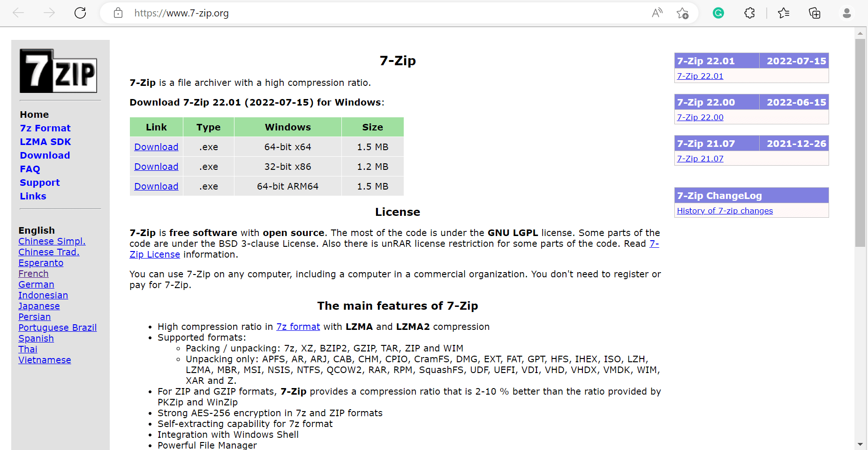868x450 pixels.
Task: Click the '2022-07-15' date header cell
Action: click(x=794, y=61)
